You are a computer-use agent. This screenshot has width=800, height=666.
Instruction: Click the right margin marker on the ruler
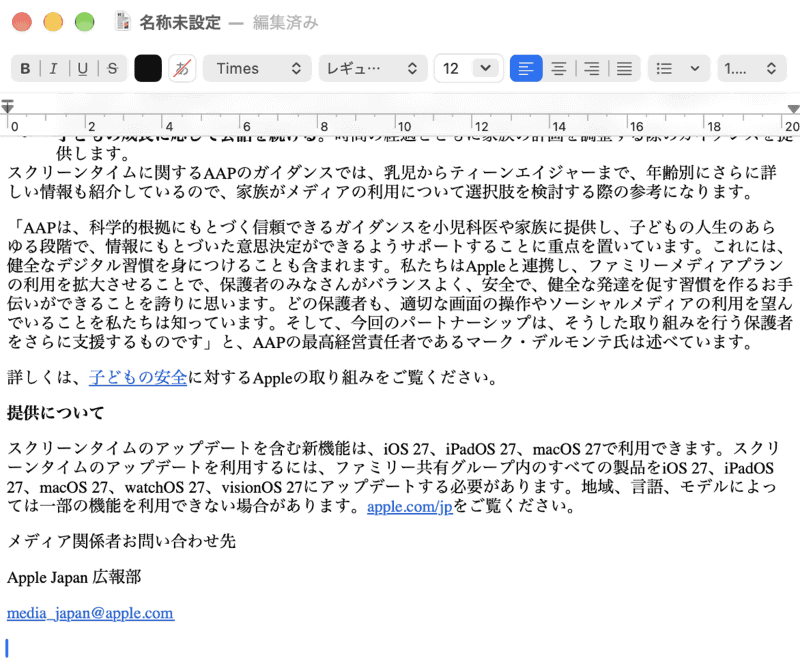(793, 108)
